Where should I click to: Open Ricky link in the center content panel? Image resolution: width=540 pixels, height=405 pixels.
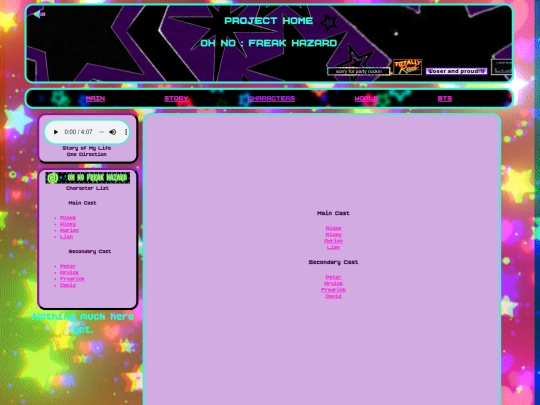(x=333, y=235)
